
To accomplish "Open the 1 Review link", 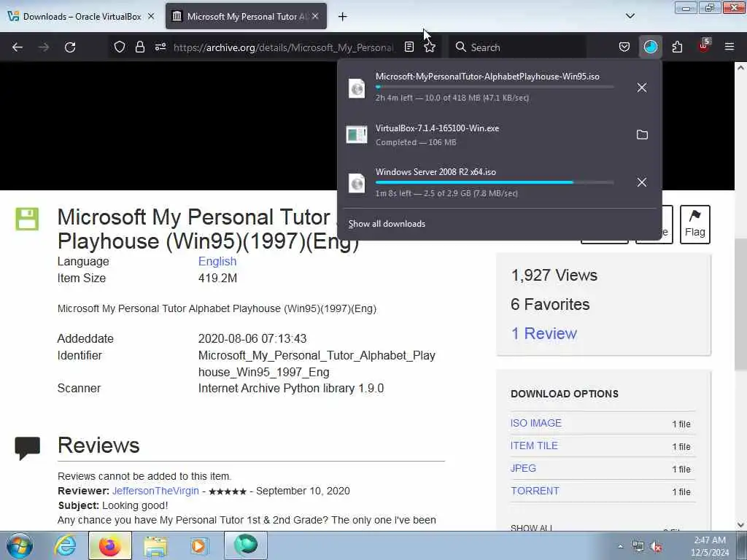I will pyautogui.click(x=544, y=333).
